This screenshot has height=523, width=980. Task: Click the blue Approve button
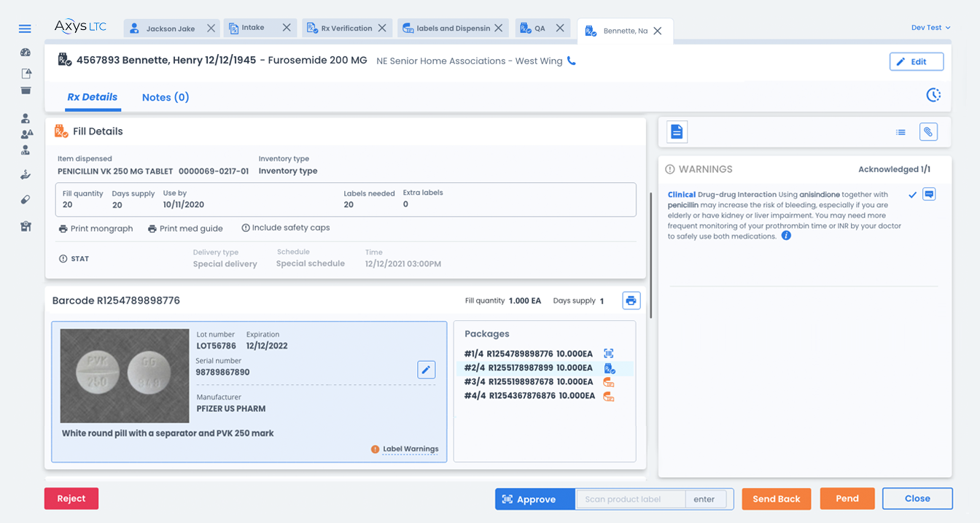pyautogui.click(x=535, y=499)
